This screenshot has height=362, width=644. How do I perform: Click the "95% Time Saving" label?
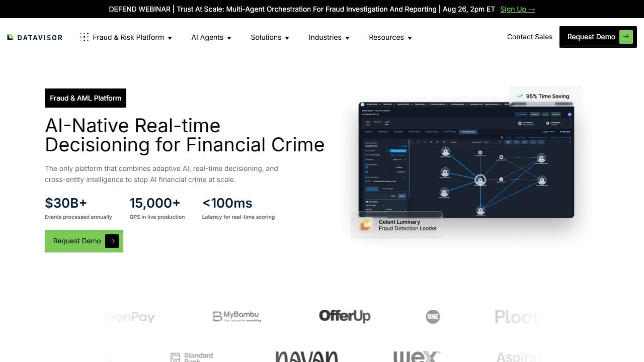[x=548, y=96]
